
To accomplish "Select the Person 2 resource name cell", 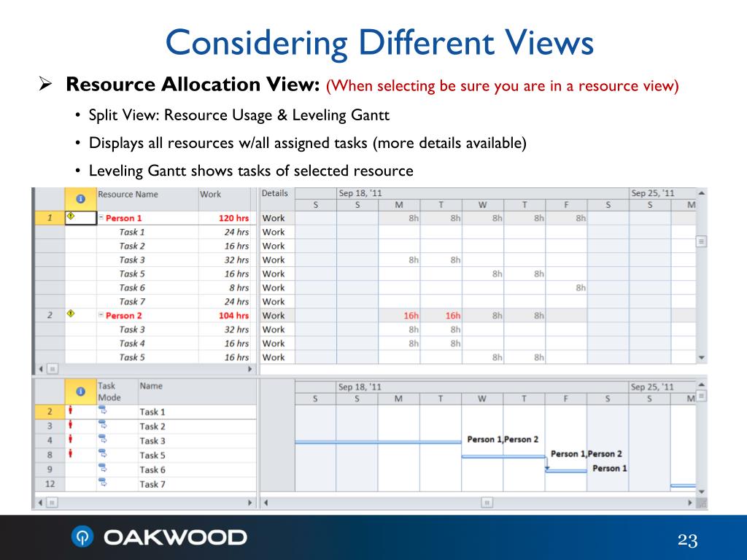I will 147,315.
